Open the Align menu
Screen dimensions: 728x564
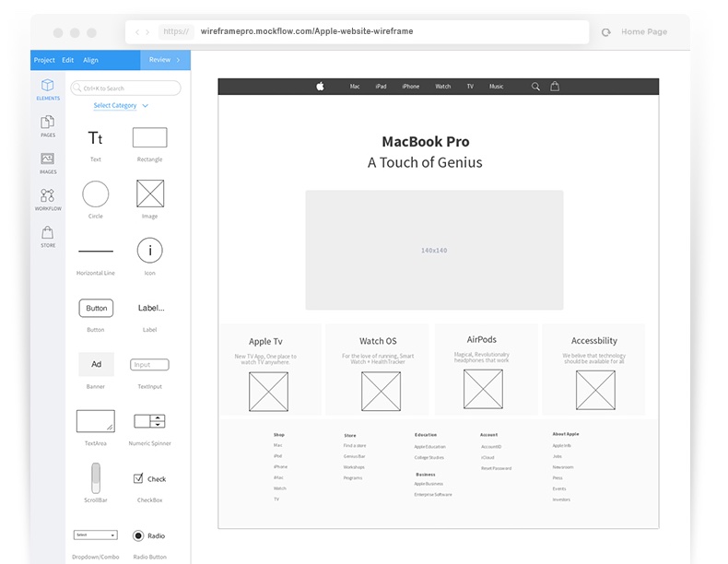pos(90,60)
